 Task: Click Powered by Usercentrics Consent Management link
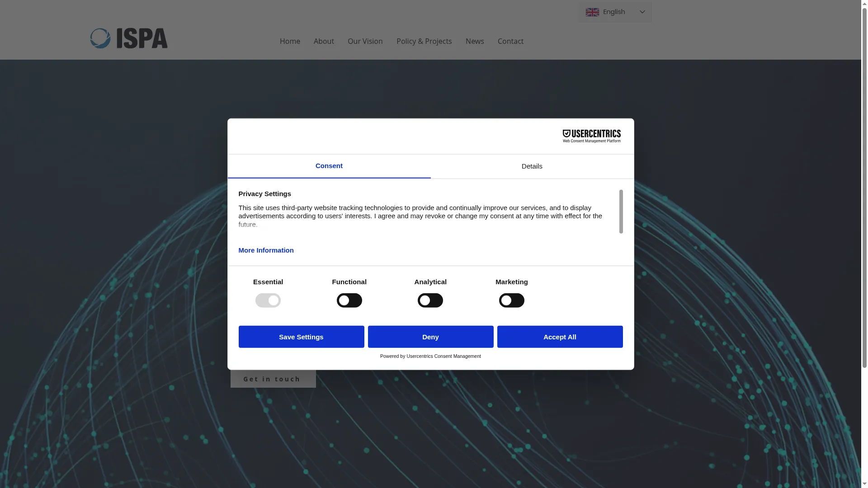point(430,356)
